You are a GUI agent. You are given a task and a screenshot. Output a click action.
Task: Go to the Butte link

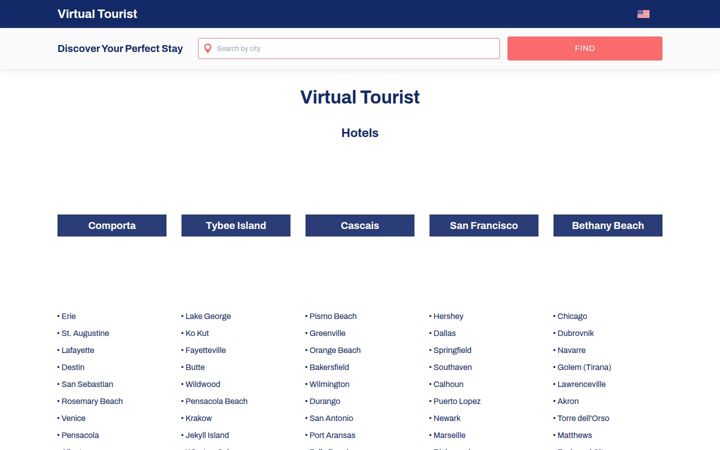195,367
